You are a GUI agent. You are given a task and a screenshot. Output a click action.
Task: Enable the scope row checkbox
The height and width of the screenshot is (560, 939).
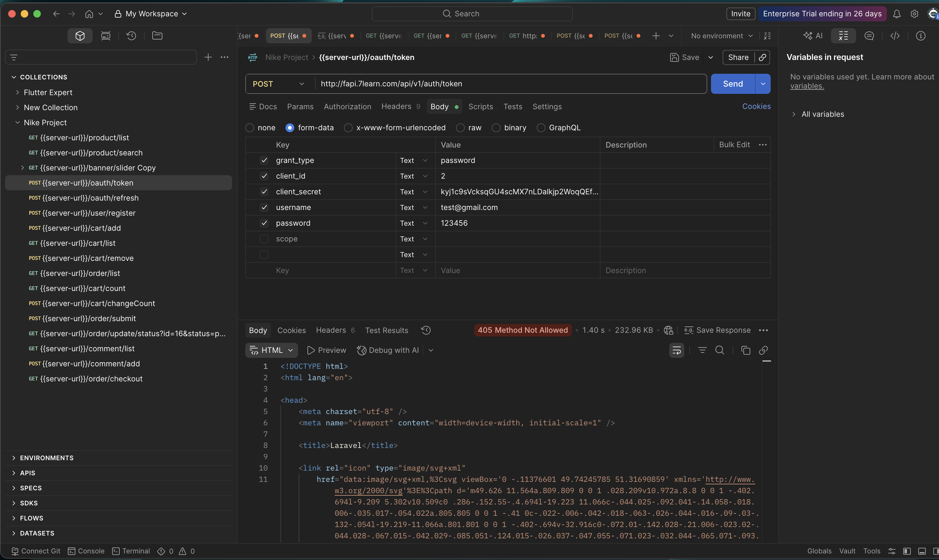pos(264,239)
